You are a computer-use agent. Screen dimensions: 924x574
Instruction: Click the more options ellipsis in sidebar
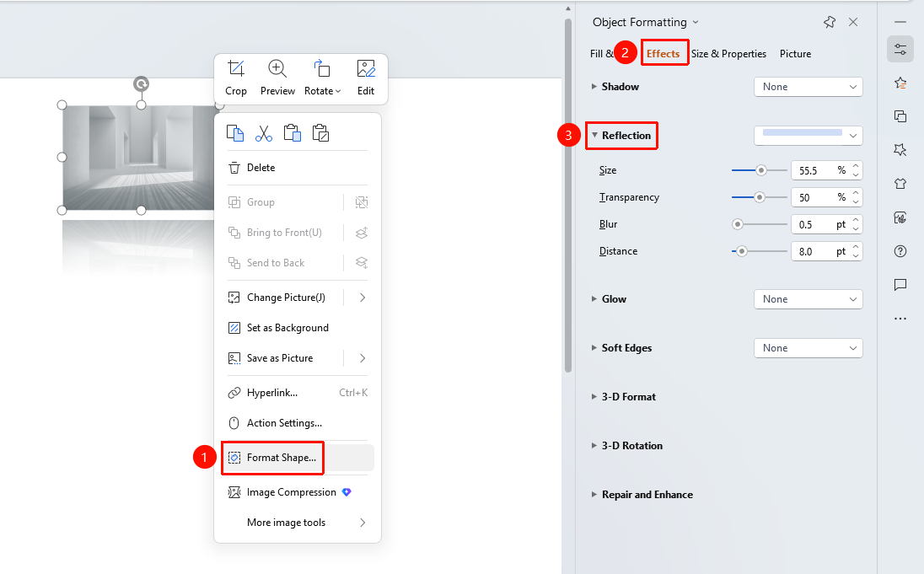(900, 319)
